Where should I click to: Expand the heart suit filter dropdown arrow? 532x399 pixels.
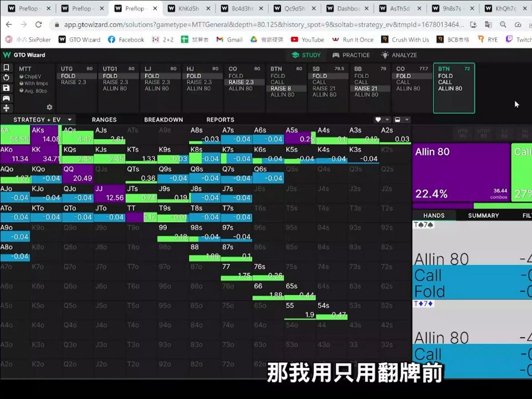coord(387,120)
